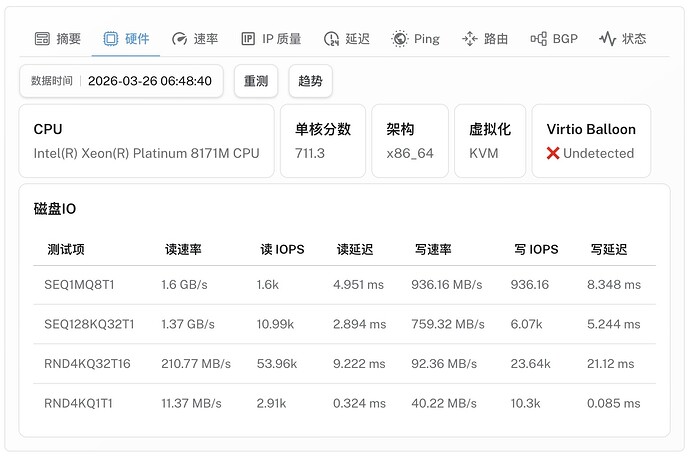Click the 8.348 ms write latency cell
This screenshot has width=690, height=459.
pos(614,285)
